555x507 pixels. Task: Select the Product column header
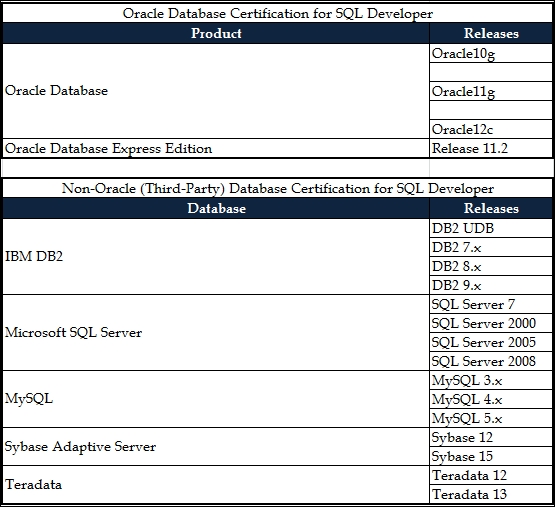click(x=216, y=33)
